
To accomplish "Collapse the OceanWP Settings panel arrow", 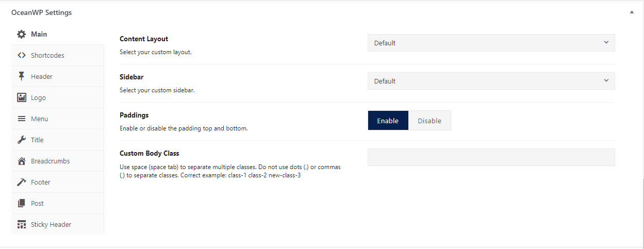I will (632, 12).
